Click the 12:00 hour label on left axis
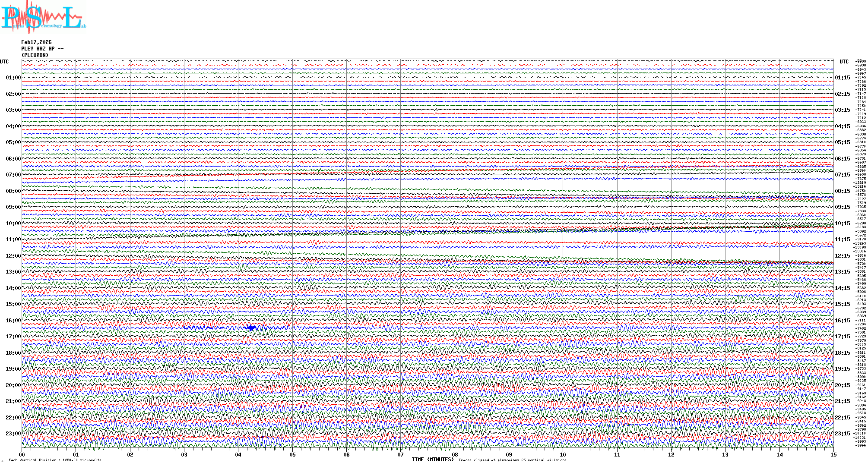The height and width of the screenshot is (466, 868). [13, 256]
